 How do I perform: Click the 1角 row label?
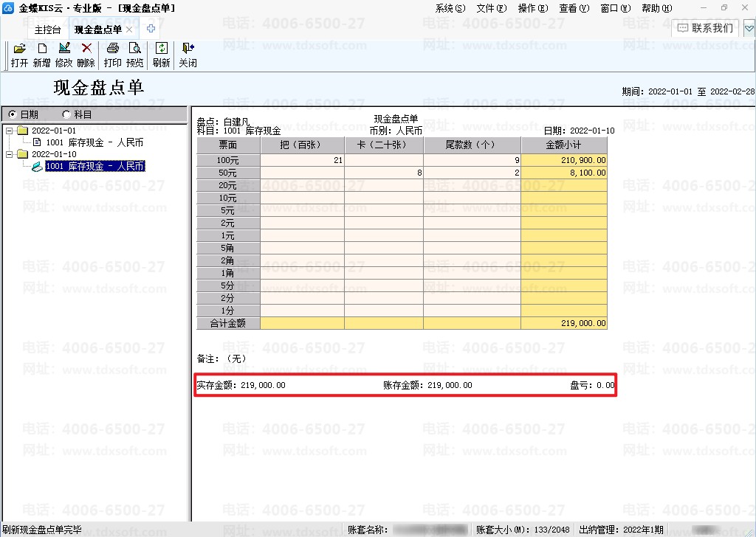click(228, 273)
